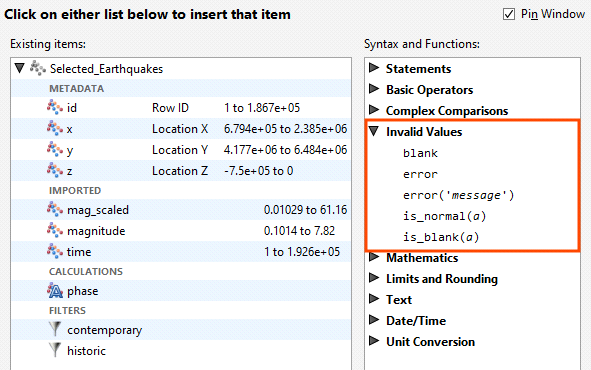Insert the x Location X item

(x=181, y=129)
